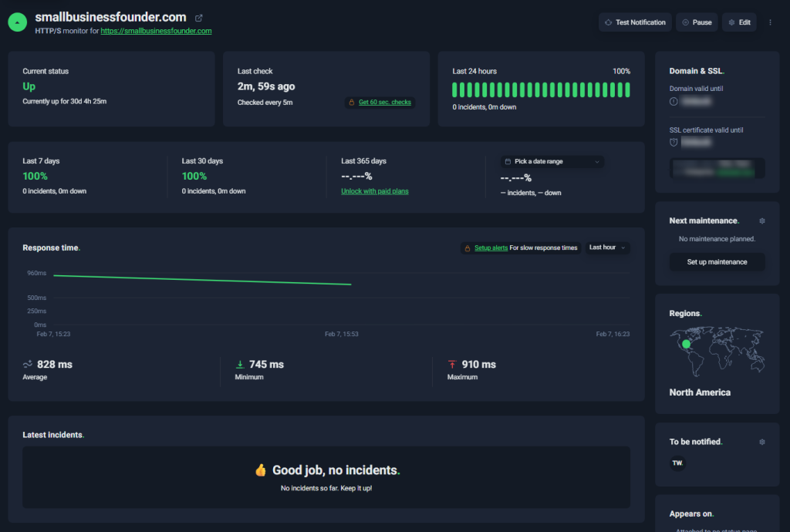Click the green up-status circle icon
Screen dimensions: 790x532
pyautogui.click(x=17, y=22)
